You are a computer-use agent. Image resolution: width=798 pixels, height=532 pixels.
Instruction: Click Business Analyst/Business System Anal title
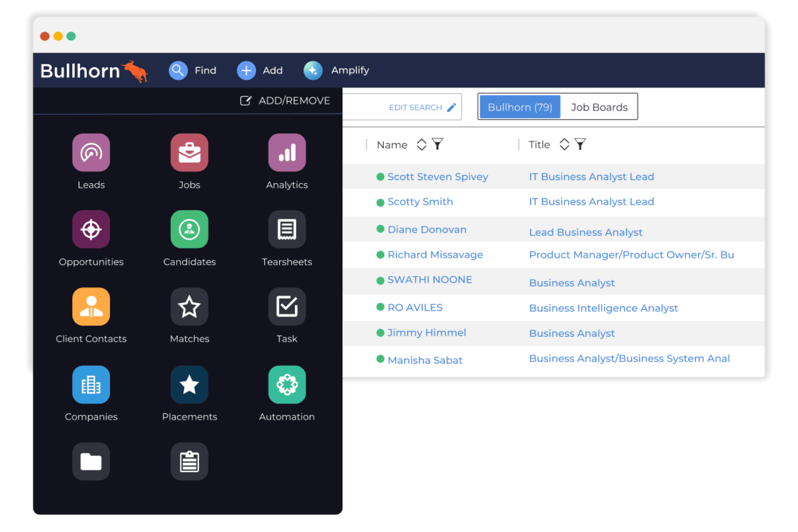[x=629, y=358]
